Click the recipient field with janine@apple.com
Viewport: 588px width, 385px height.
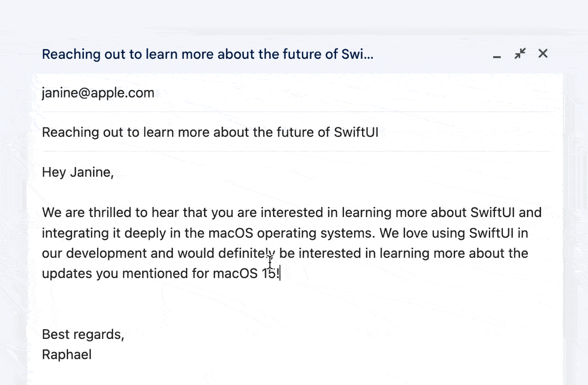pos(98,93)
